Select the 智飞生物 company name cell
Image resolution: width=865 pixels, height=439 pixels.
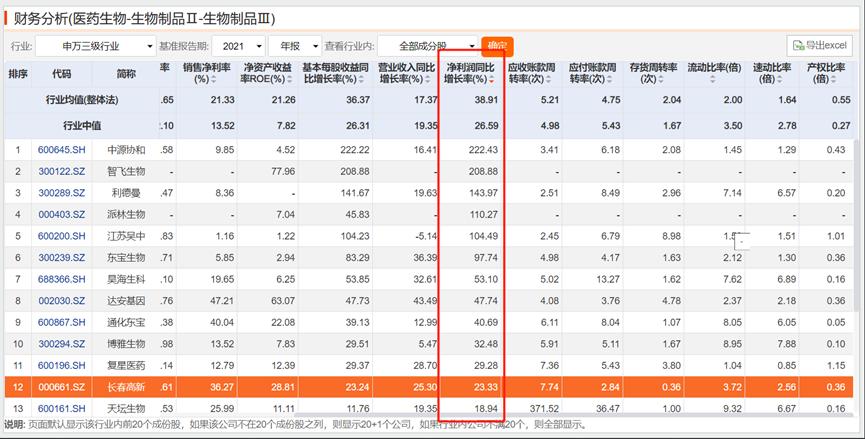point(126,172)
